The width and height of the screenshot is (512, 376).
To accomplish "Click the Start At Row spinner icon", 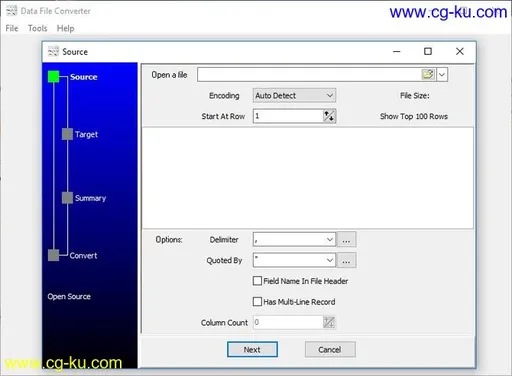I will click(329, 116).
